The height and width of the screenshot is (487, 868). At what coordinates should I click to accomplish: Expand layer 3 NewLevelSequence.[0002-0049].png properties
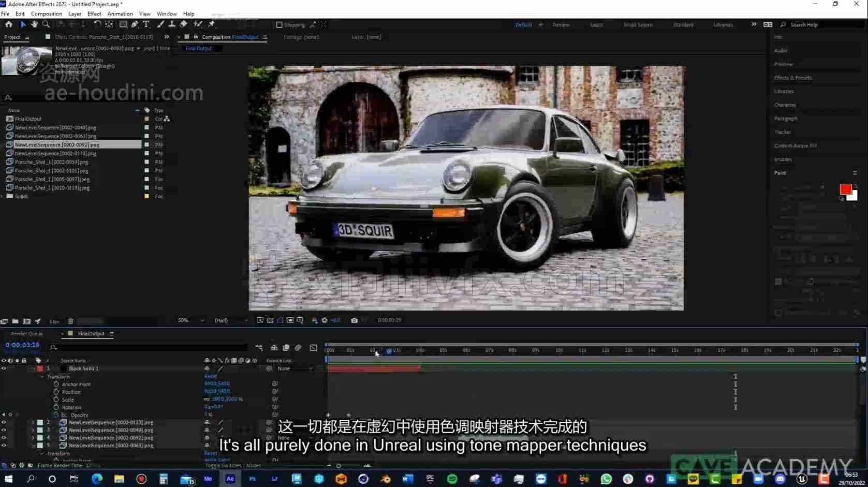pyautogui.click(x=33, y=430)
